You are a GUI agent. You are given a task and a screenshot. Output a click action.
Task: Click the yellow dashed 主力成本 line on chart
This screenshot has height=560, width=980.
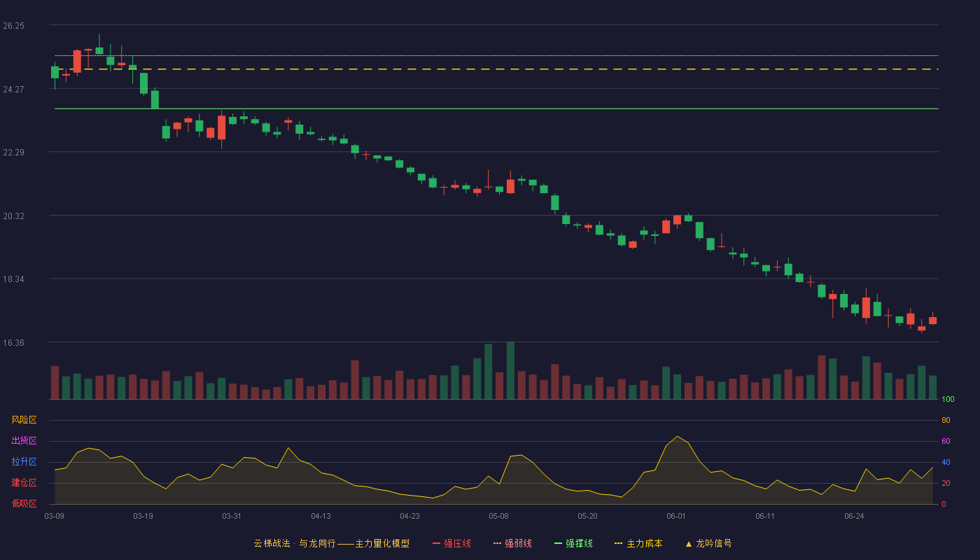coord(496,69)
